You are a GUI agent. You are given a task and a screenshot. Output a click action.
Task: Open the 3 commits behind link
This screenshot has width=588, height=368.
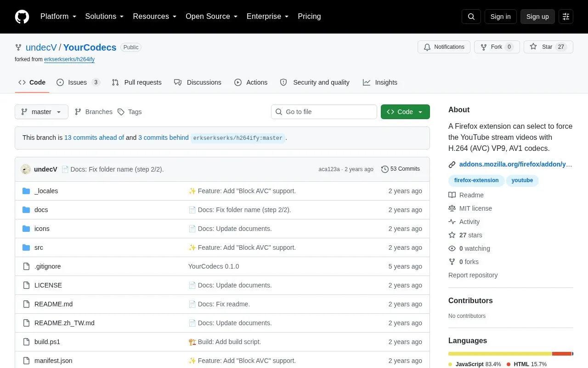click(164, 138)
